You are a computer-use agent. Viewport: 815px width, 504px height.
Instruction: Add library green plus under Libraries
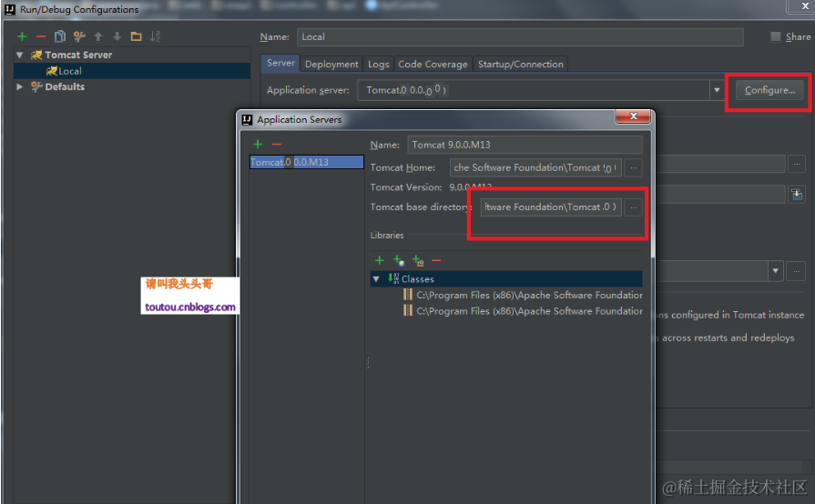380,260
